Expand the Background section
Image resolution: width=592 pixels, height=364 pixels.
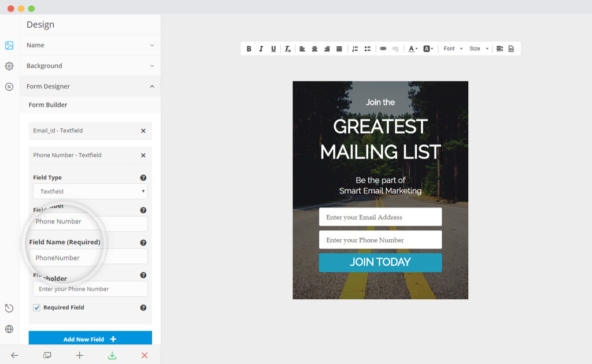pyautogui.click(x=90, y=66)
